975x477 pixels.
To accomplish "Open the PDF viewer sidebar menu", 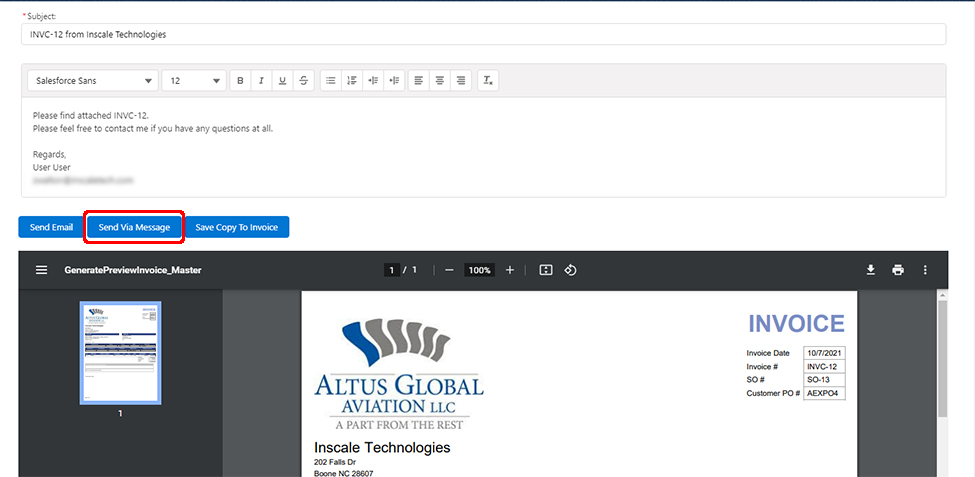I will 42,270.
